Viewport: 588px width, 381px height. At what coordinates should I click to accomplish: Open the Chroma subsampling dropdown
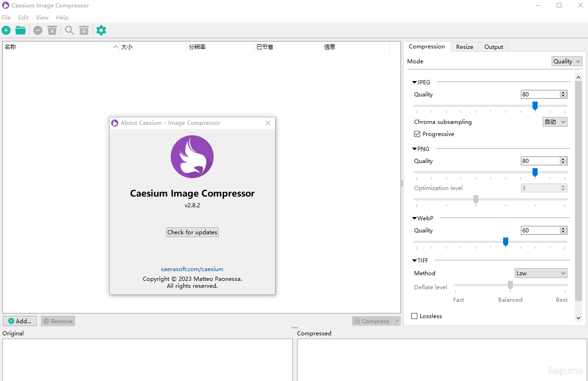[x=555, y=122]
